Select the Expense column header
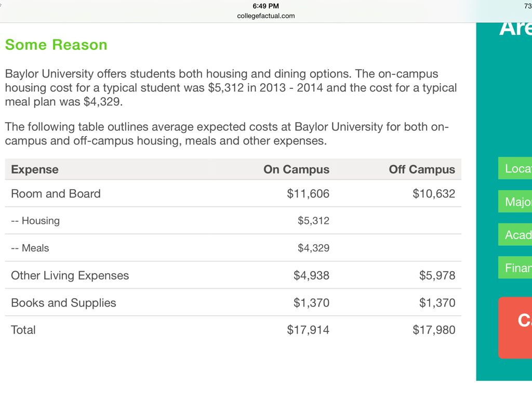This screenshot has height=399, width=532. point(35,169)
